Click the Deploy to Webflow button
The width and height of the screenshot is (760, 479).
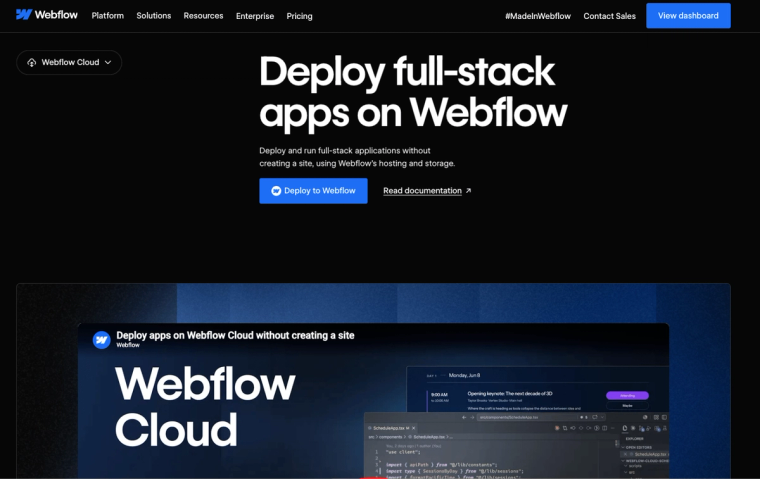(x=313, y=191)
